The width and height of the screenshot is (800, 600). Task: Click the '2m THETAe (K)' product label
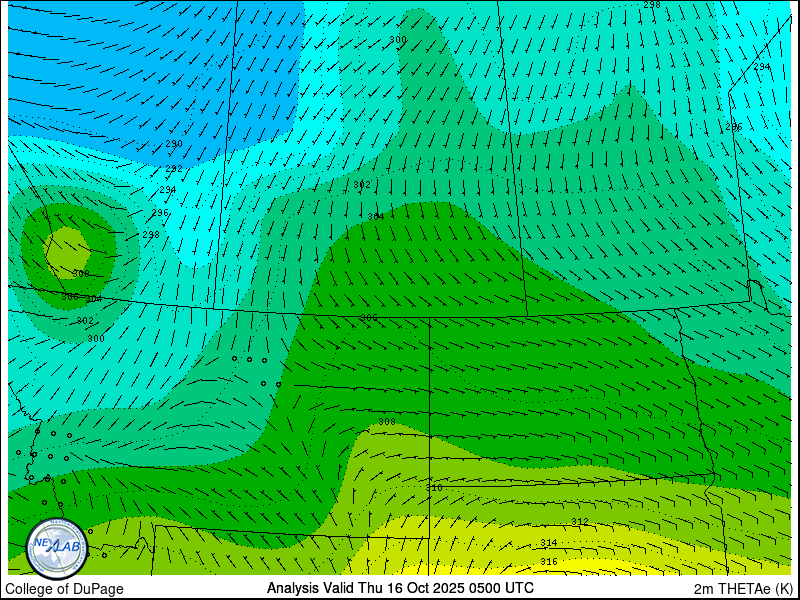coord(743,589)
